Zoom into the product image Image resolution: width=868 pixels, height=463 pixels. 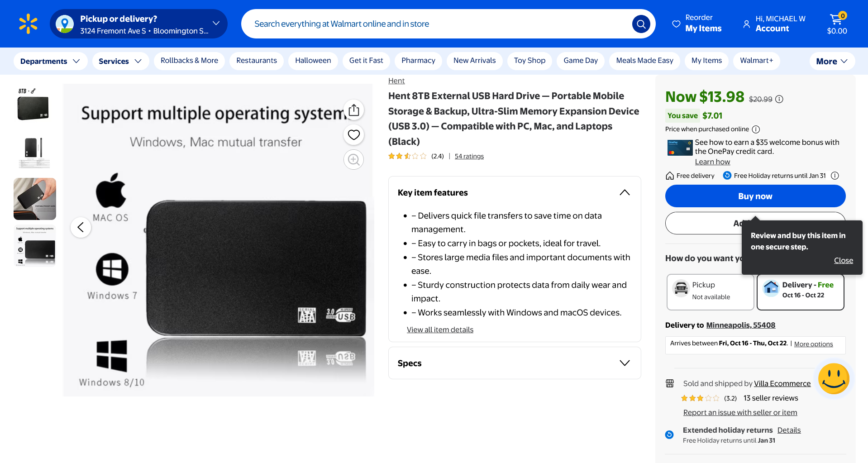pos(354,160)
